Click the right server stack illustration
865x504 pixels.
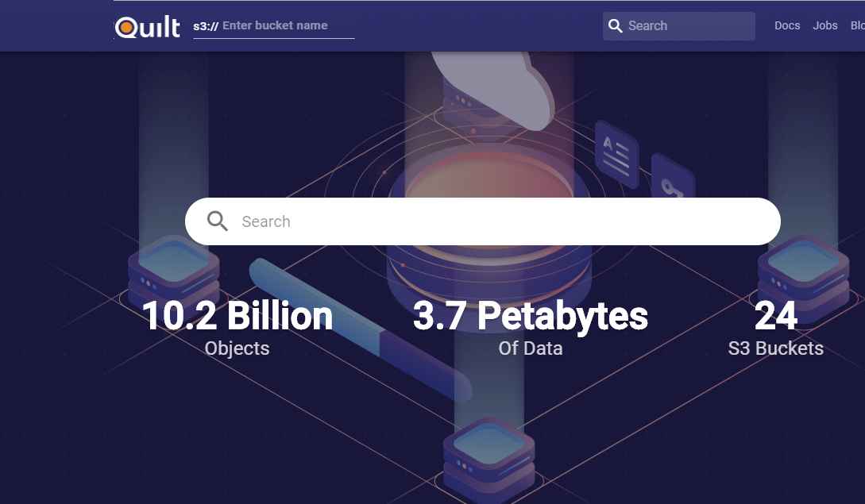pos(797,266)
